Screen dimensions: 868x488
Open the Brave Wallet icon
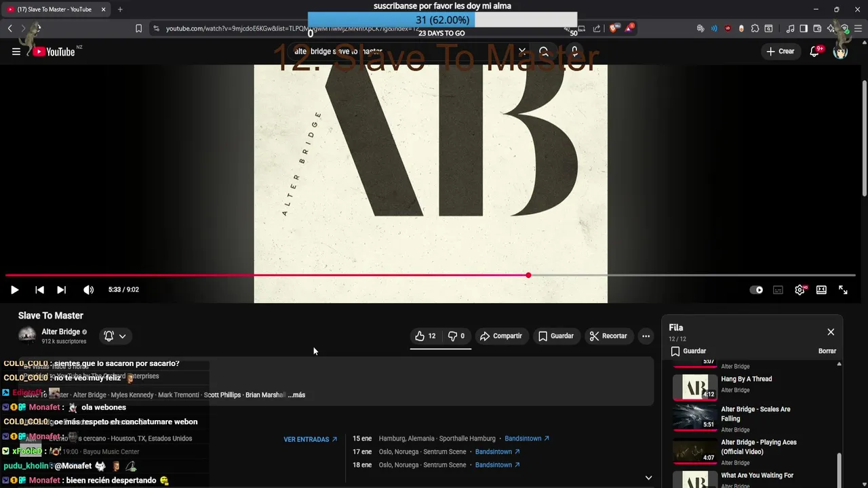click(x=817, y=28)
